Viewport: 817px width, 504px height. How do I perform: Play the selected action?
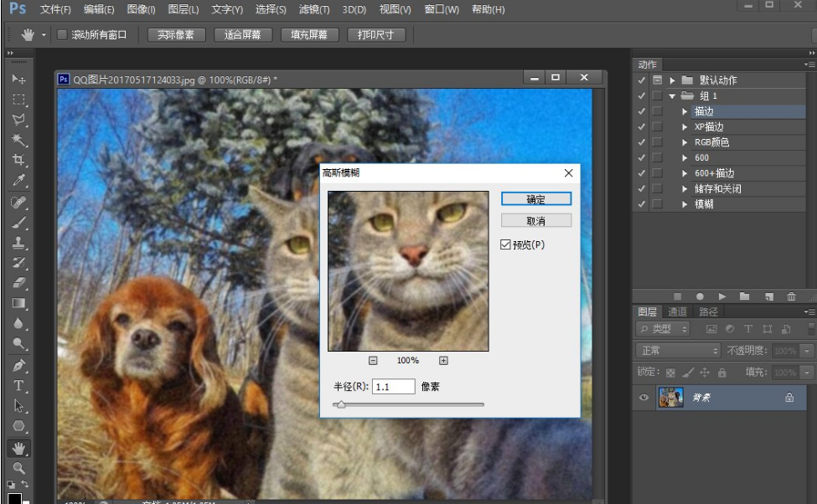(722, 296)
